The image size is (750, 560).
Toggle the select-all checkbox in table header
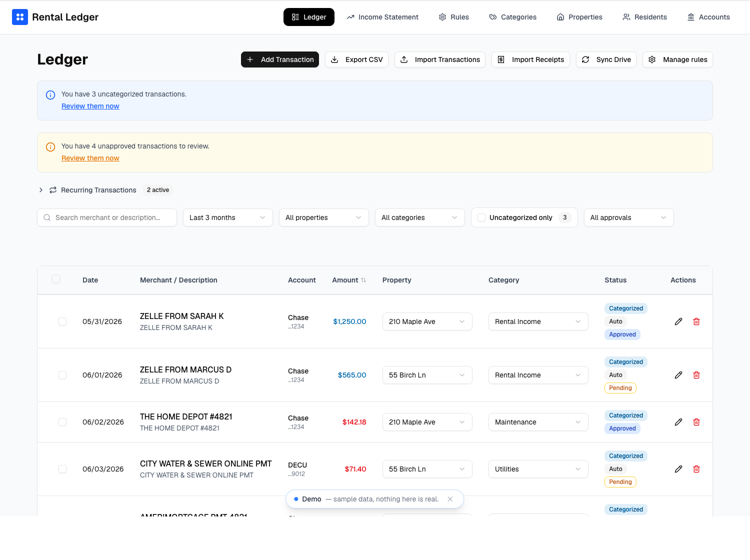click(56, 279)
